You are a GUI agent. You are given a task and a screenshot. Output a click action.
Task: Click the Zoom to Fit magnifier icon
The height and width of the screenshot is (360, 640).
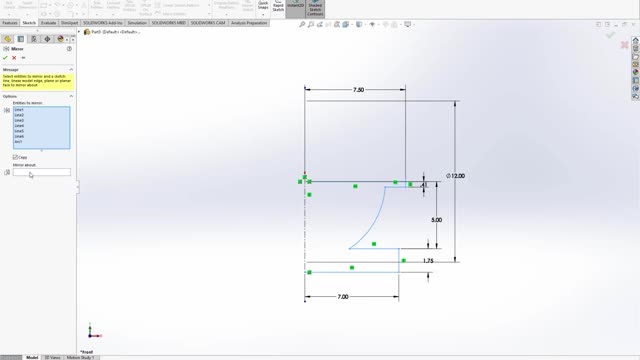(x=302, y=24)
